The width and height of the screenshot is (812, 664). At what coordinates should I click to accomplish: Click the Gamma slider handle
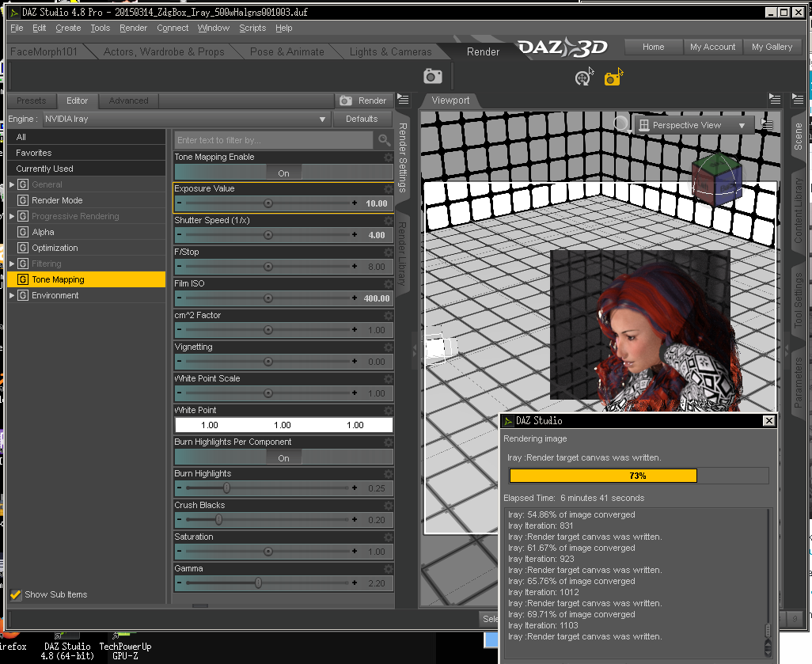click(x=259, y=582)
